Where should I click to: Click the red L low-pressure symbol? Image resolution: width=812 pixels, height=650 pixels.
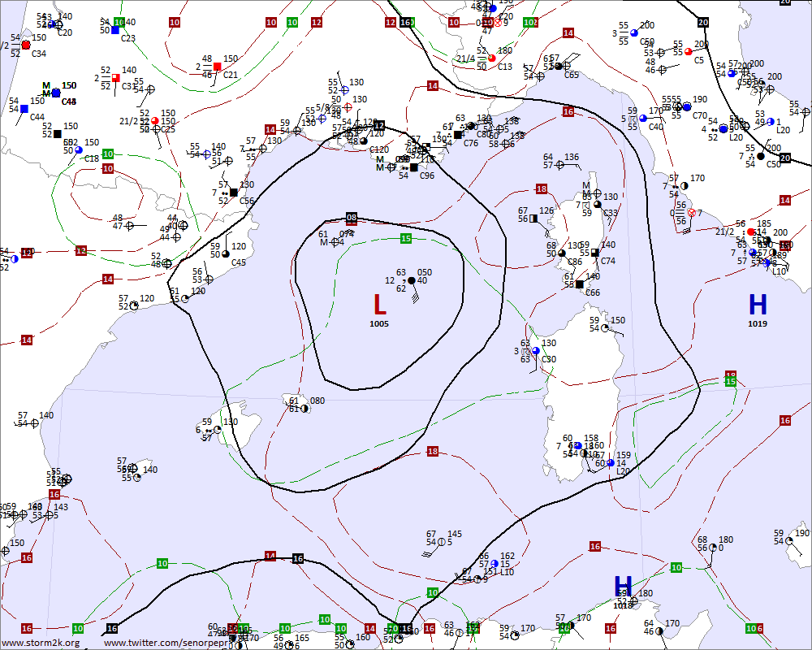[x=379, y=305]
